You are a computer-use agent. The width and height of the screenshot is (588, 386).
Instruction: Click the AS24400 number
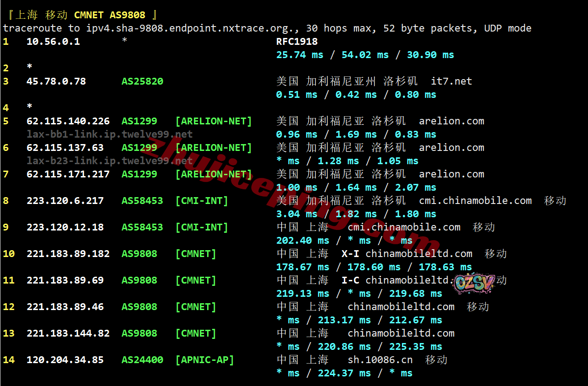coord(142,360)
